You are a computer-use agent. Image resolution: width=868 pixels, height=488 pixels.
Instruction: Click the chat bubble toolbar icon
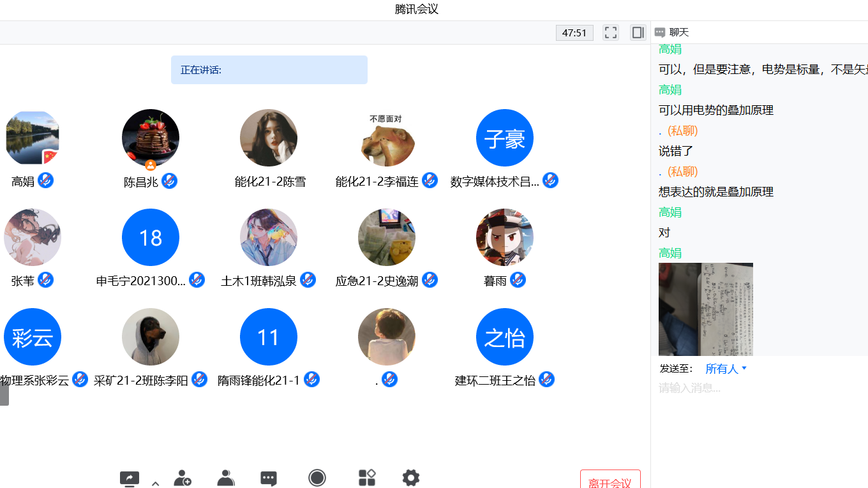269,478
